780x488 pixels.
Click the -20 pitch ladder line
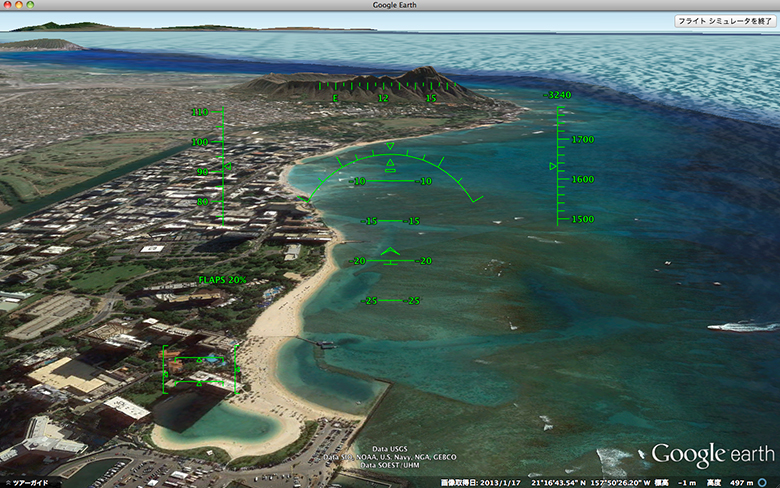(x=391, y=261)
